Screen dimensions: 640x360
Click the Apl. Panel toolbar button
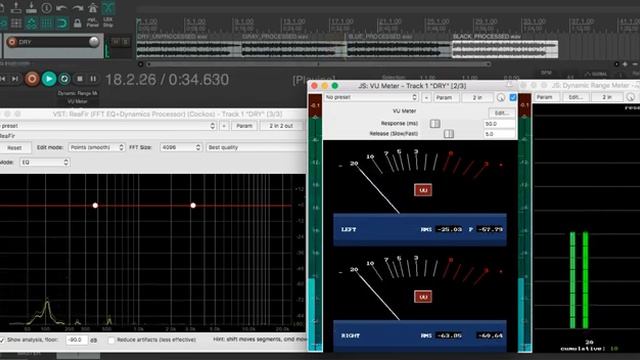tap(93, 22)
